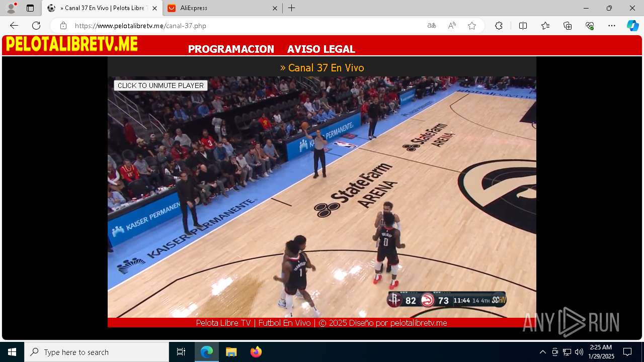The width and height of the screenshot is (644, 362).
Task: Activate the read aloud icon
Action: click(452, 26)
